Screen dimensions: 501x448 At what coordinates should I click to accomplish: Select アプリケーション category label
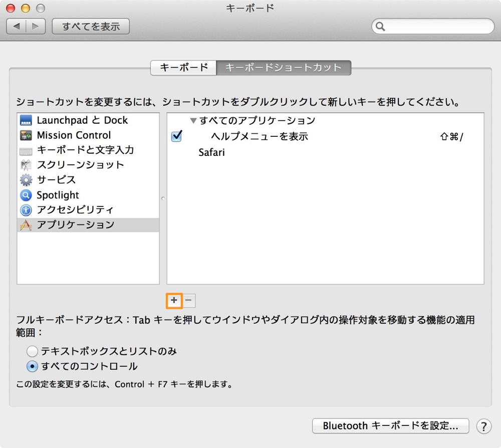[x=76, y=225]
